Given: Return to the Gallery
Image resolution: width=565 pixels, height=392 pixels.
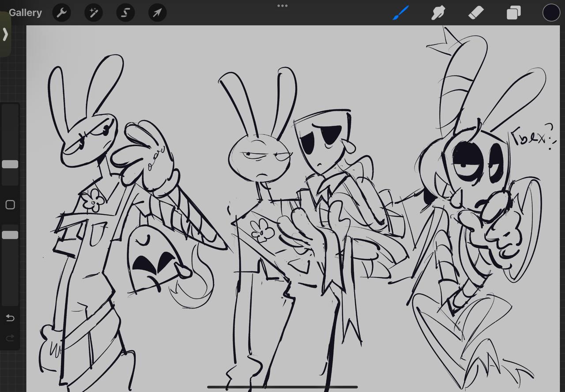Looking at the screenshot, I should 25,13.
